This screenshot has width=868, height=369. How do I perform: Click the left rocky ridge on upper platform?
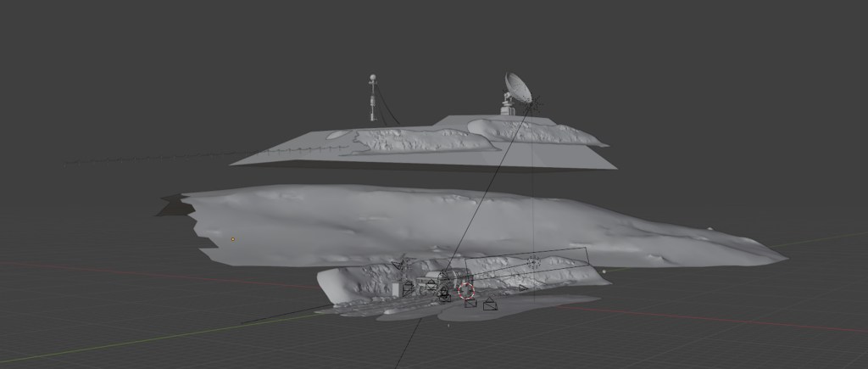pyautogui.click(x=424, y=140)
